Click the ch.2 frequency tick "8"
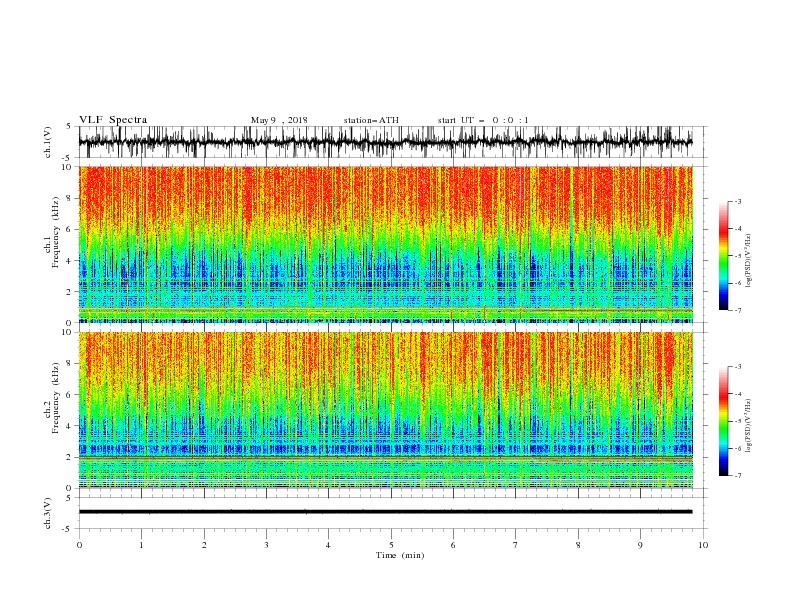This screenshot has width=792, height=612. coord(69,364)
